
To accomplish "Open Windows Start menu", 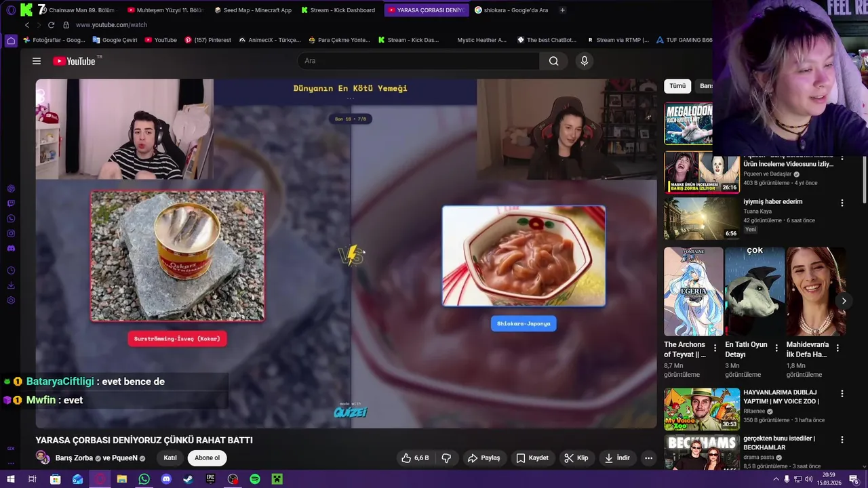I will pyautogui.click(x=10, y=479).
